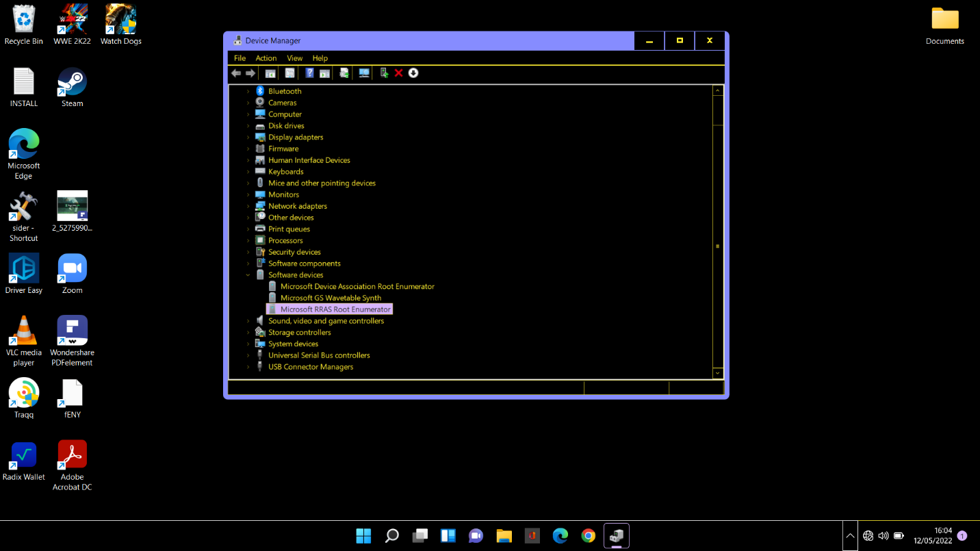Select the Radix Wallet desktop icon
Screen dimensions: 980x551
pyautogui.click(x=24, y=461)
